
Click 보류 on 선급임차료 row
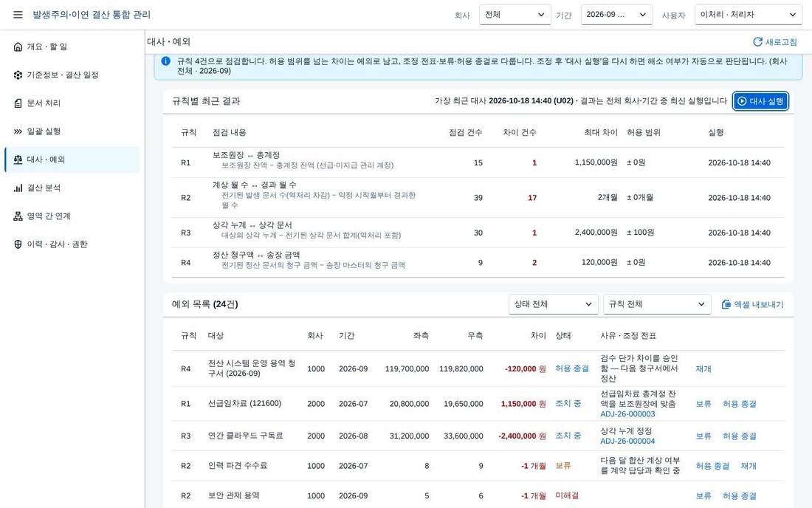703,404
